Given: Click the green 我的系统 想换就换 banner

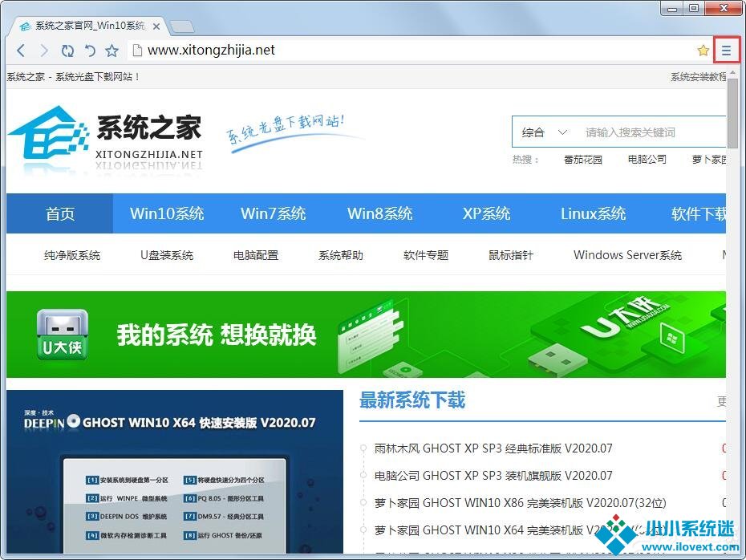Looking at the screenshot, I should (366, 335).
